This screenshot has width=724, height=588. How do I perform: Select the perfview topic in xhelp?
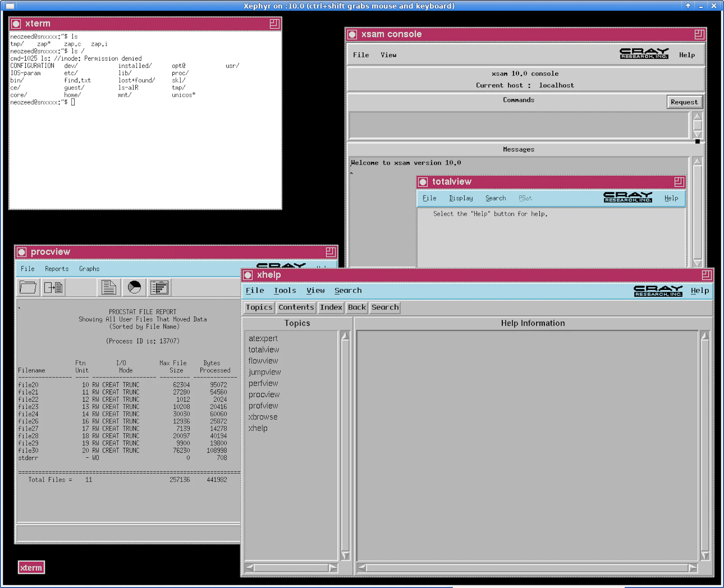(x=263, y=384)
